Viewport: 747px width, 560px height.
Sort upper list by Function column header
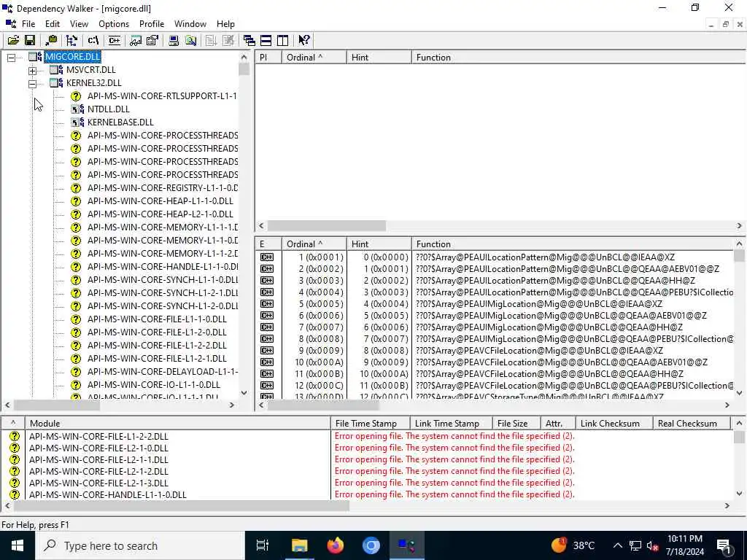coord(578,57)
